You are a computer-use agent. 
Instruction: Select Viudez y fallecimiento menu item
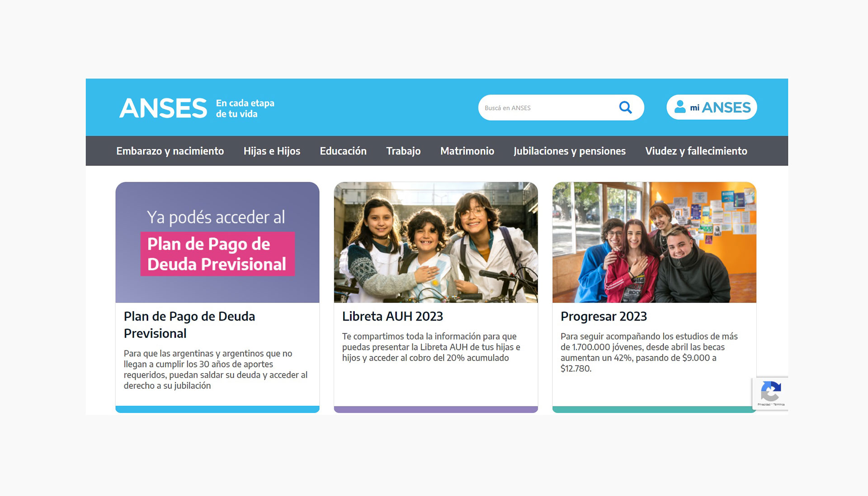(696, 151)
